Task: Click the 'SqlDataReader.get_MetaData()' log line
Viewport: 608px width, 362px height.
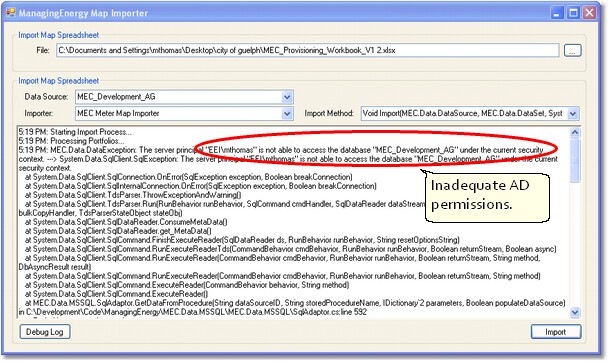Action: pyautogui.click(x=118, y=231)
